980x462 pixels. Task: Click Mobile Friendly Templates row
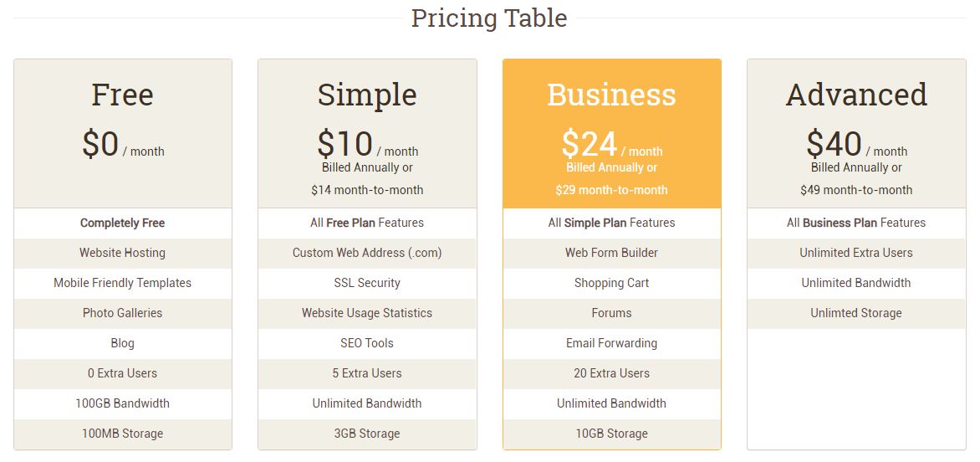click(x=122, y=283)
